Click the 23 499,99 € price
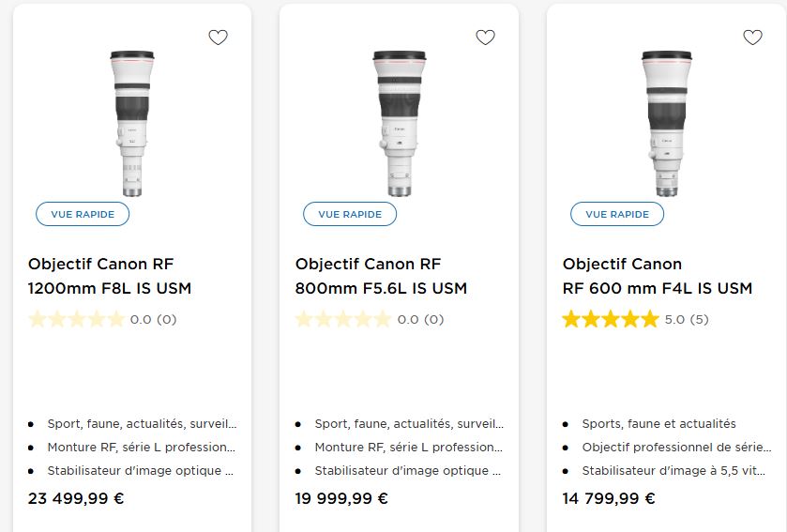Image resolution: width=787 pixels, height=532 pixels. 76,498
